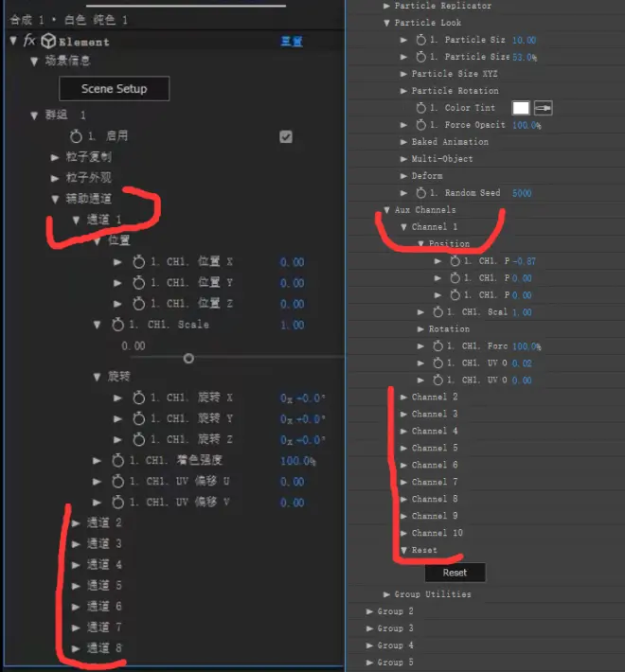Toggle stopwatch for CH1. Forc 100.0%
Image resolution: width=625 pixels, height=672 pixels.
(x=437, y=345)
